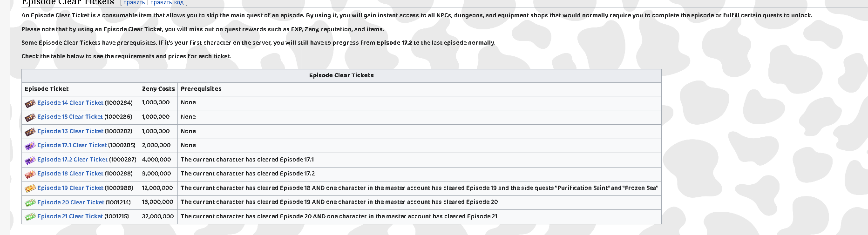Follow the Episode 16 Clear Ticket link
The image size is (868, 235).
pos(70,131)
